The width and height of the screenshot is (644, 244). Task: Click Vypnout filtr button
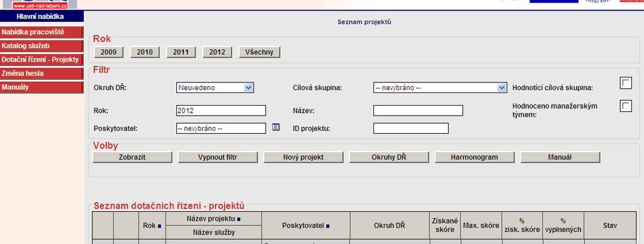[218, 157]
